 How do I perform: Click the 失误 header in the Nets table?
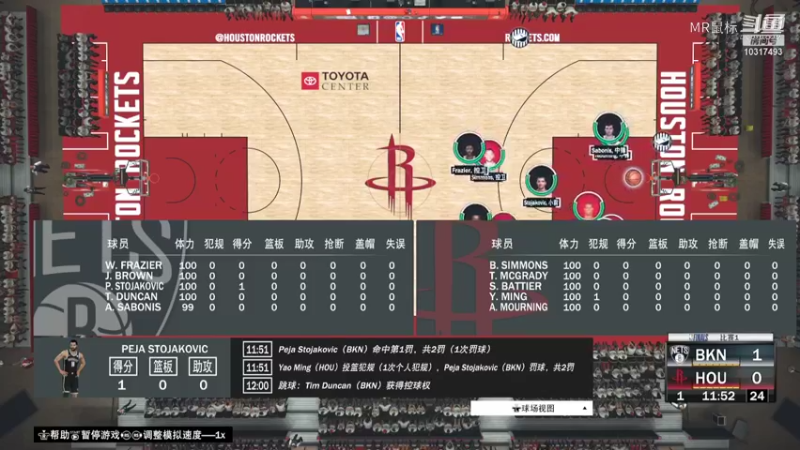click(x=395, y=244)
